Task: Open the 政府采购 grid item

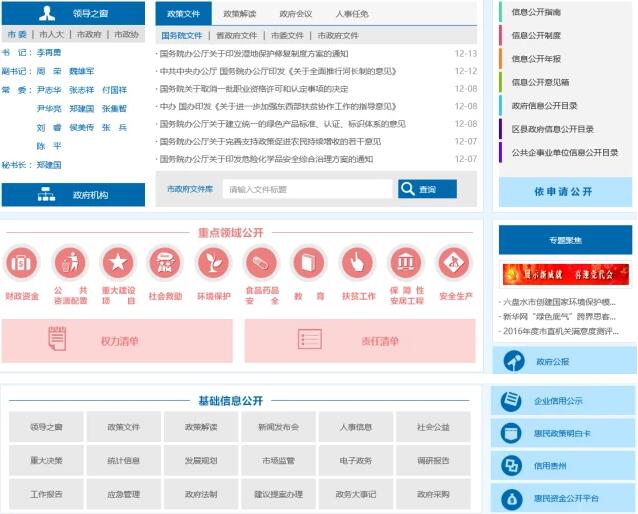Action: tap(433, 494)
